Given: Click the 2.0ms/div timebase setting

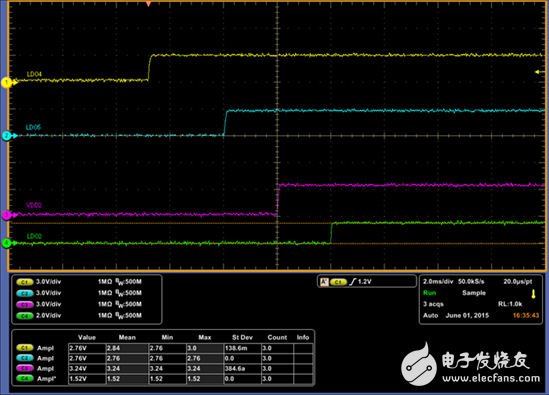Looking at the screenshot, I should click(x=438, y=282).
